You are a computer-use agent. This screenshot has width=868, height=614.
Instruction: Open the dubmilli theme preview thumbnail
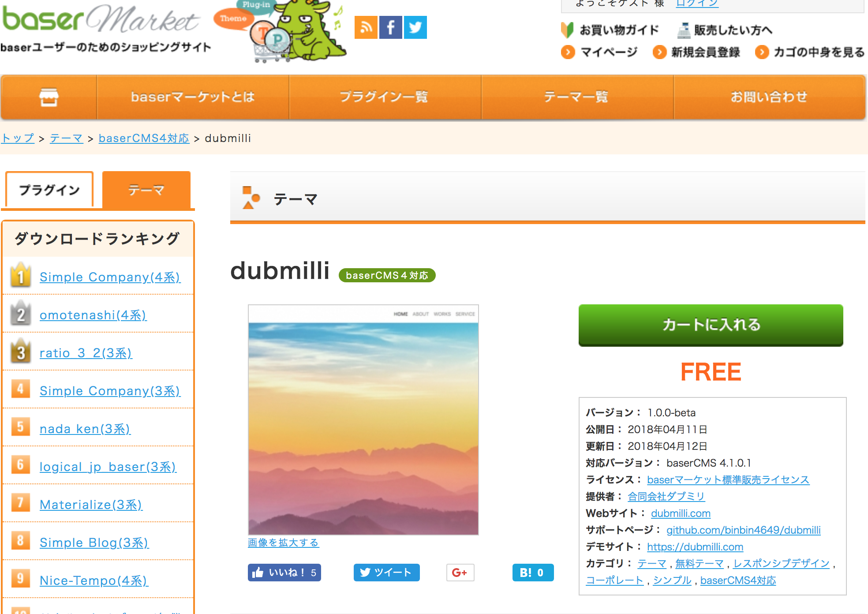[x=363, y=419]
